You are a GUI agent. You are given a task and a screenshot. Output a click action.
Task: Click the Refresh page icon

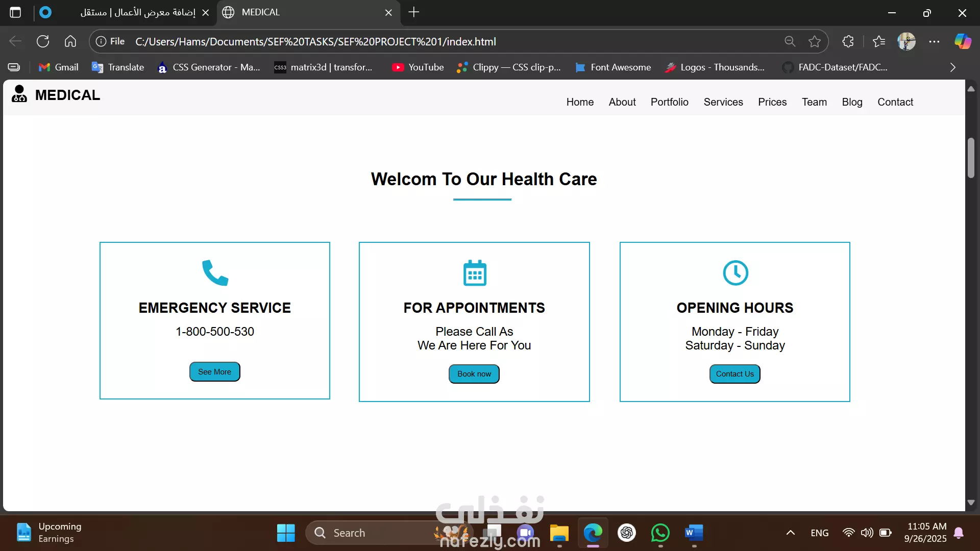tap(43, 41)
